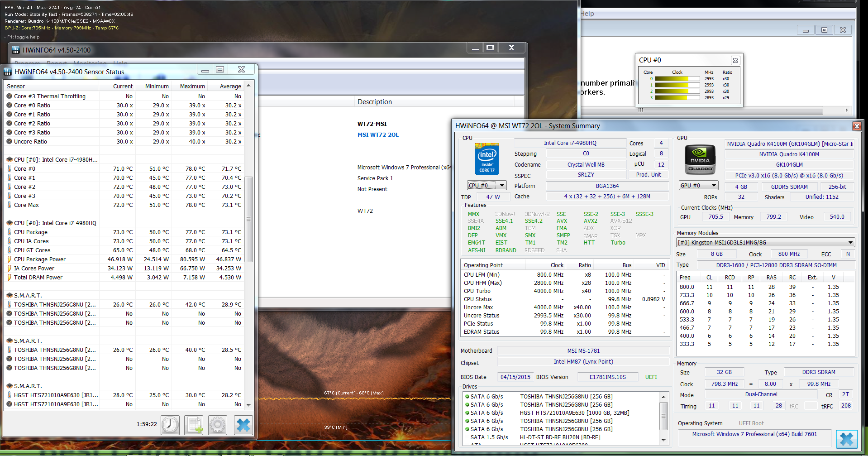Select the IA Cores Power sensor row
Image resolution: width=868 pixels, height=456 pixels.
coord(124,268)
